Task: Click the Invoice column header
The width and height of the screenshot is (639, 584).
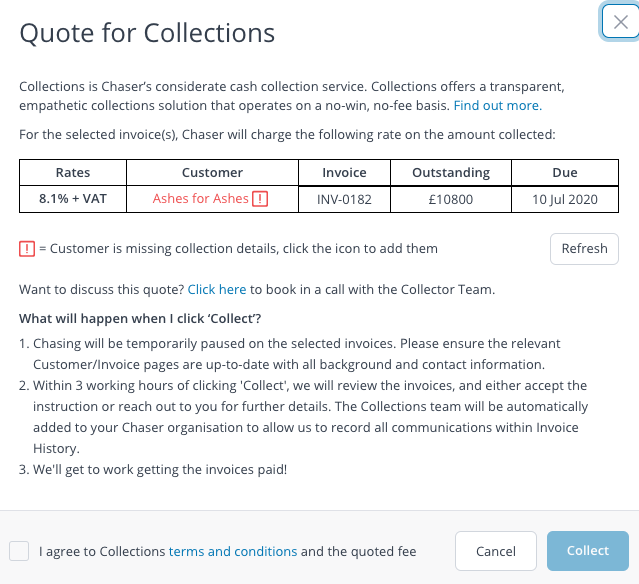Action: 344,173
